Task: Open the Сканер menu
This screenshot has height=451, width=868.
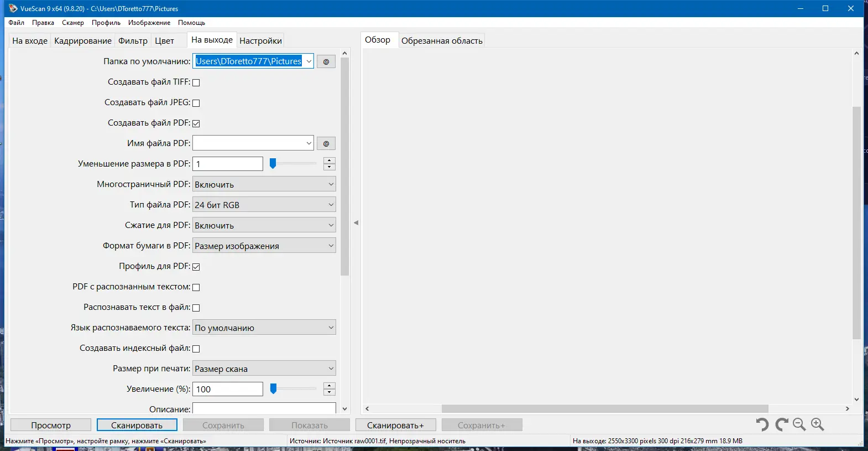Action: pos(73,23)
